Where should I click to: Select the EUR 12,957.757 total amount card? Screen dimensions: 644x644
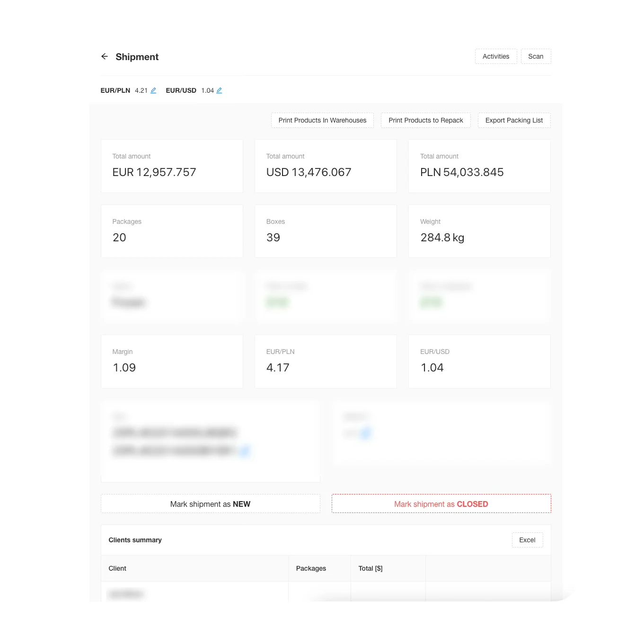[x=172, y=166]
